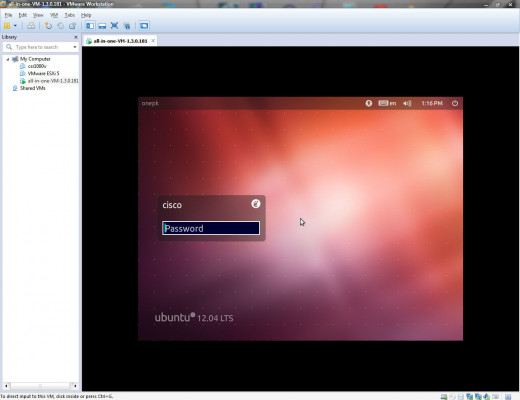Screen dimensions: 520x400
Task: Click the second network adapter status icon
Action: point(478,397)
